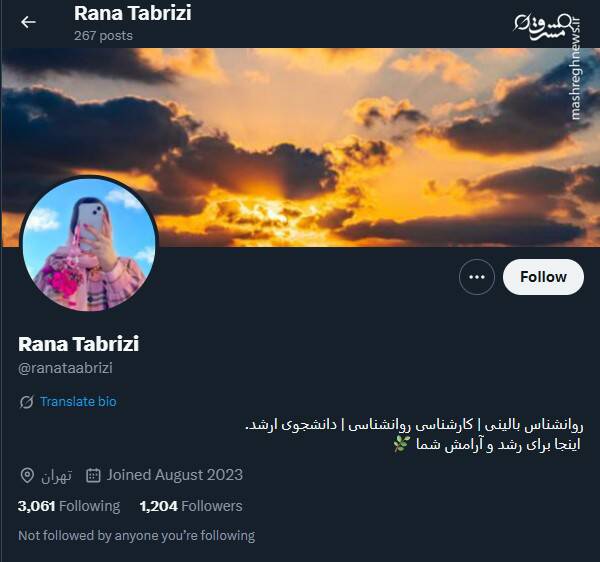This screenshot has height=562, width=600.
Task: Open the three-dots more options button
Action: [476, 277]
